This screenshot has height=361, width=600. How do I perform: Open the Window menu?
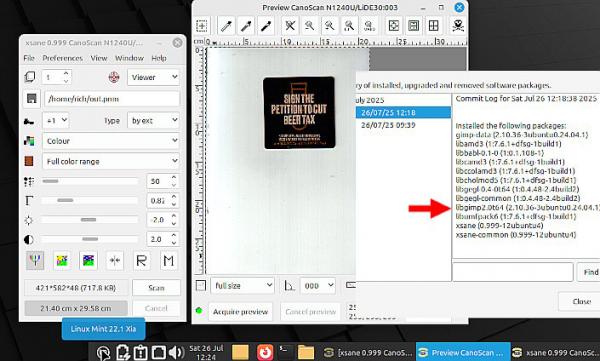[129, 58]
